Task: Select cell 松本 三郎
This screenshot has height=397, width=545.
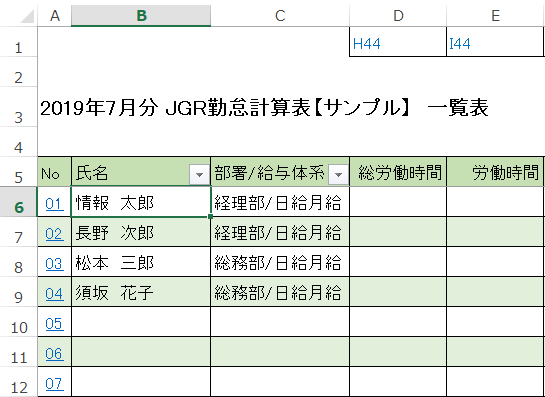Action: (141, 262)
